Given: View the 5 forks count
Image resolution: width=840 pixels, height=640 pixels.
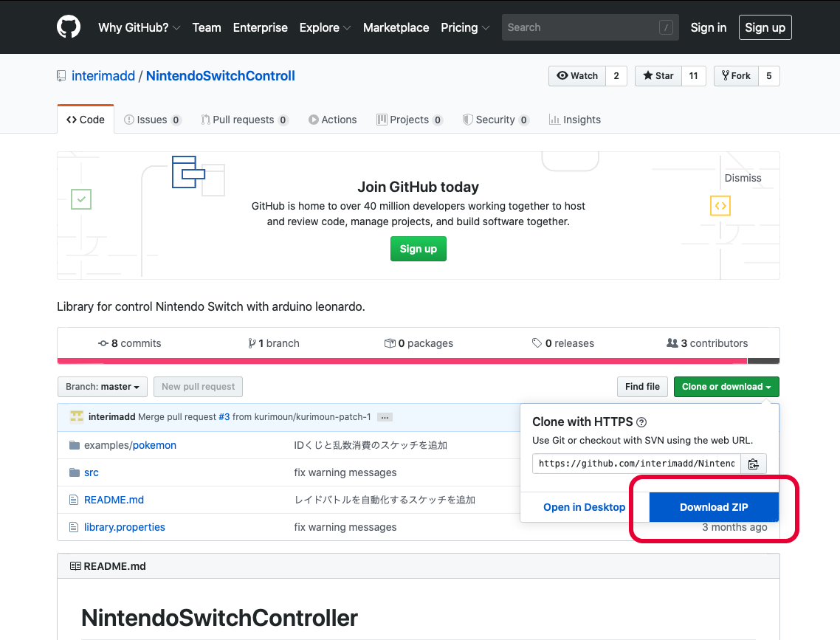Looking at the screenshot, I should [x=769, y=76].
